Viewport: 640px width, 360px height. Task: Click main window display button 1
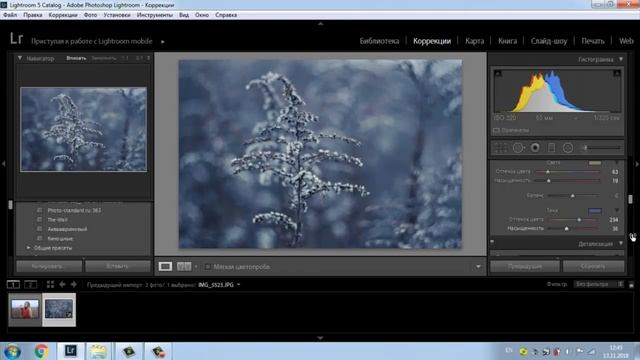(13, 284)
